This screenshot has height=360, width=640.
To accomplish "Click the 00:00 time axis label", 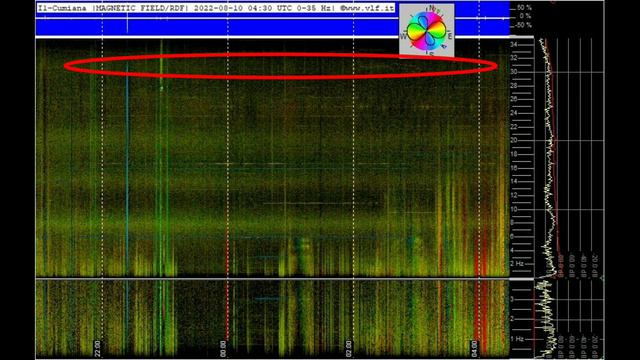I will click(x=223, y=349).
